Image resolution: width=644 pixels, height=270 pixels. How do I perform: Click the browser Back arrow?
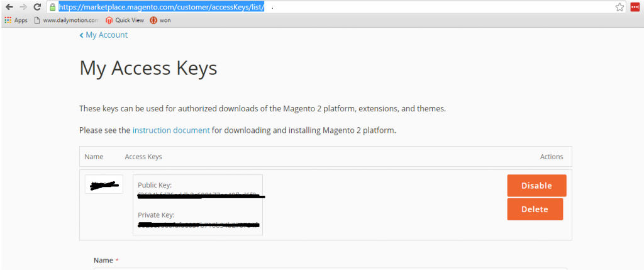coord(9,7)
